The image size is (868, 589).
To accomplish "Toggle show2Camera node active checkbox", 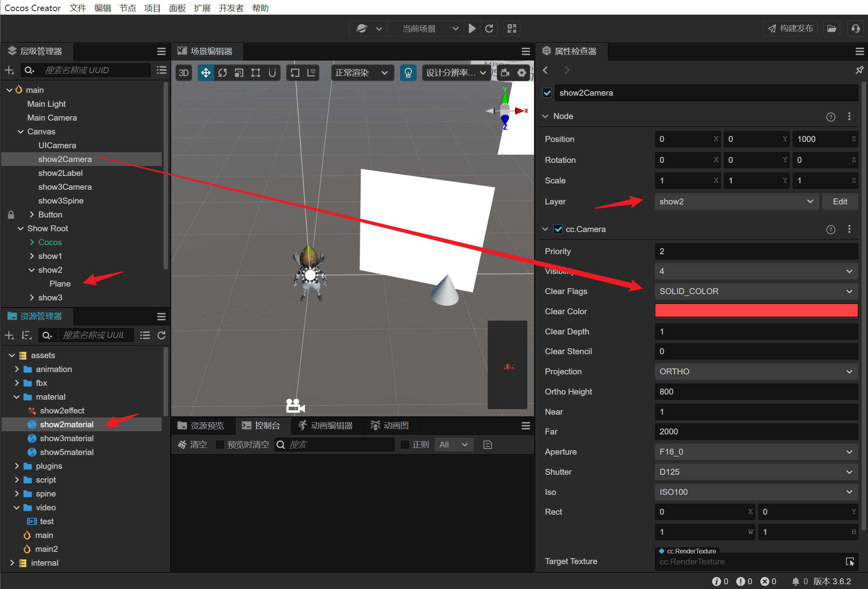I will 547,93.
